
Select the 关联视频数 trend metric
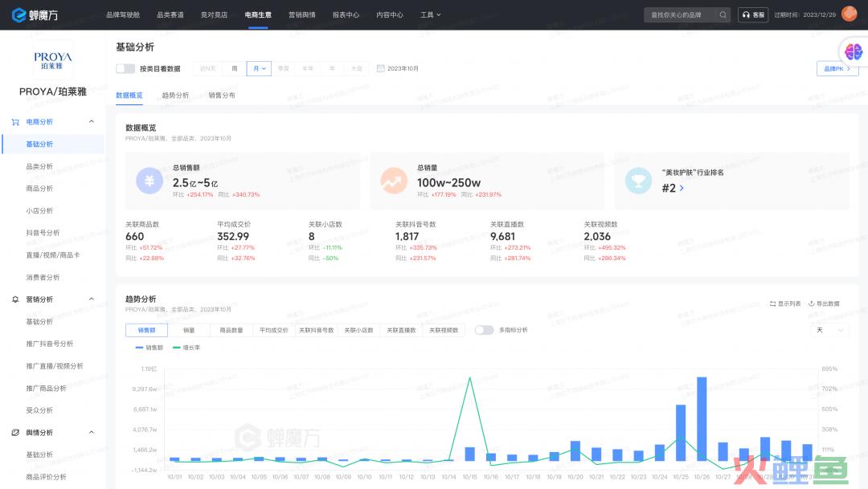click(x=444, y=330)
